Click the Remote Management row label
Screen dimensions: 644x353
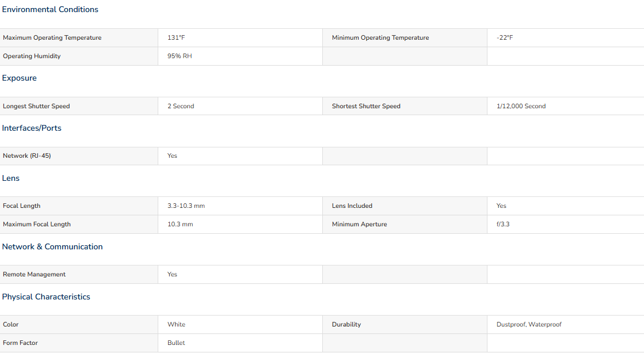click(x=34, y=275)
